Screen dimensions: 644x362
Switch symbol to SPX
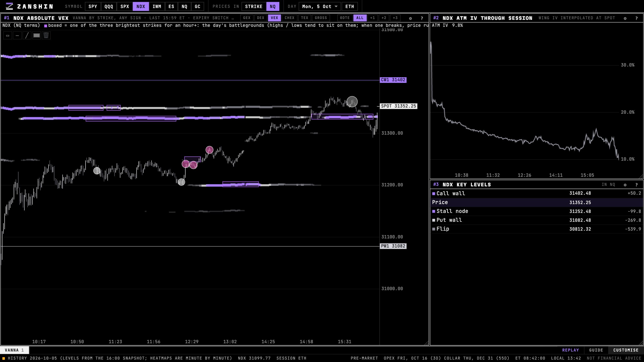[125, 6]
